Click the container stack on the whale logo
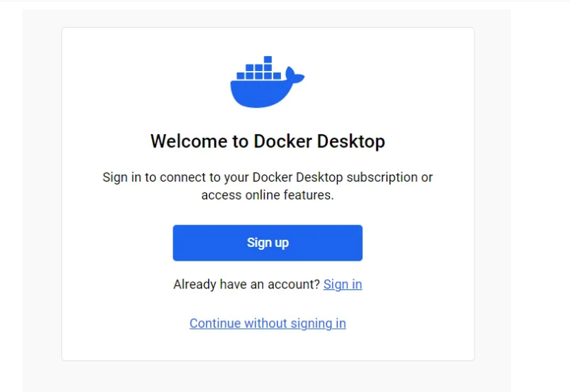 tap(259, 70)
